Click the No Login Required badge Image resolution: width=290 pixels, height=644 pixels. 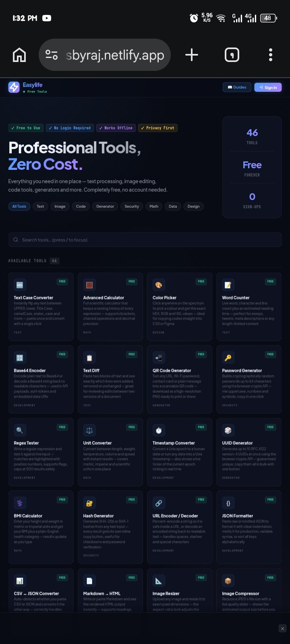(x=70, y=128)
